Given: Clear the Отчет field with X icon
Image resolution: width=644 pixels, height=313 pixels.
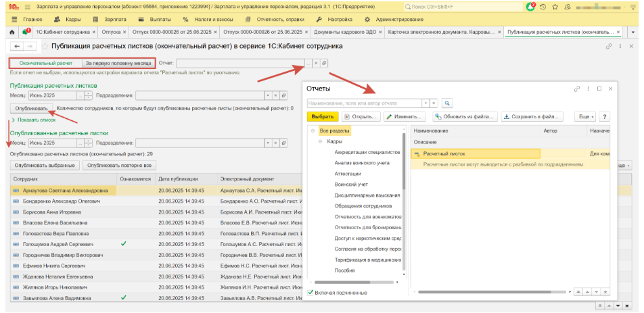Looking at the screenshot, I should point(317,63).
